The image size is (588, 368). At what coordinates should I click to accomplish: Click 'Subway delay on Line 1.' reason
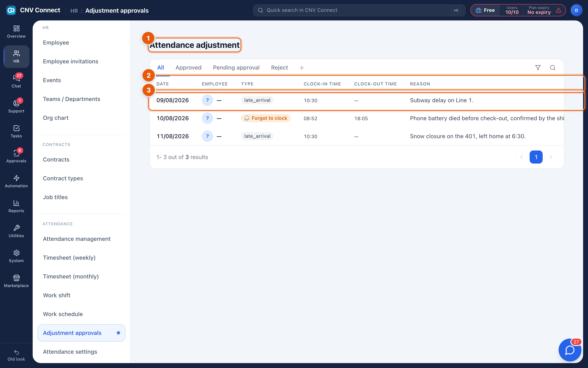441,100
